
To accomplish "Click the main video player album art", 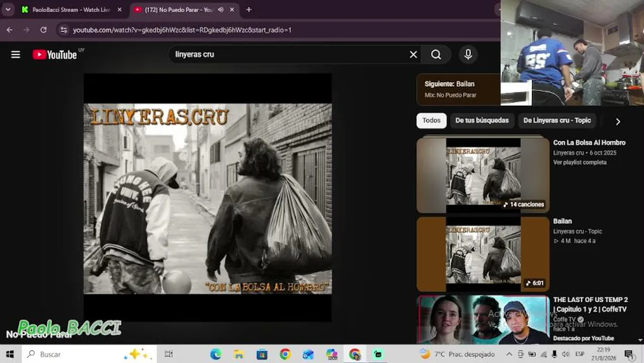I will [207, 198].
